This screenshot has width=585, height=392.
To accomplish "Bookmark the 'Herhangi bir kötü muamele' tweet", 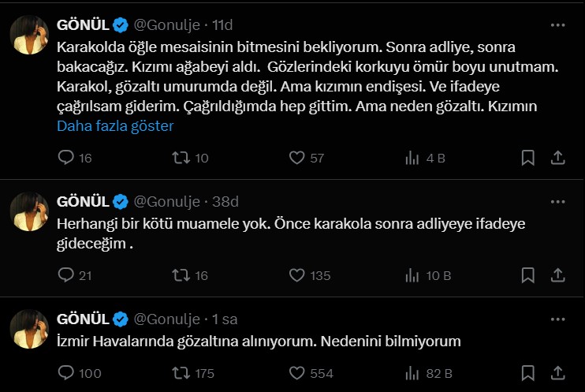I will (528, 274).
